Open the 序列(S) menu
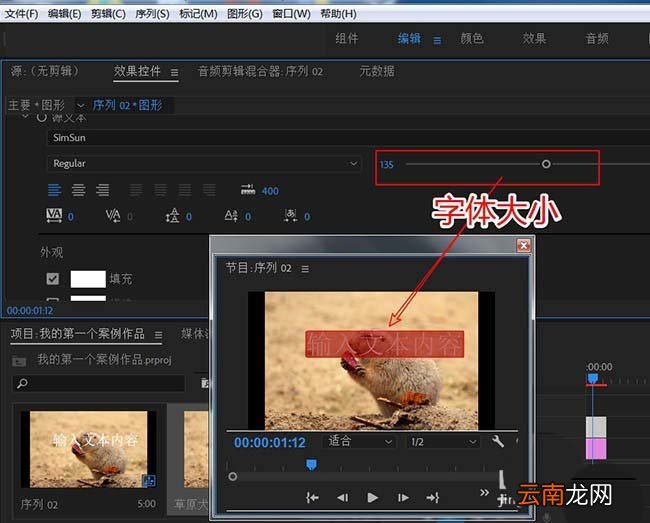Screen dimensions: 650x523 coord(152,14)
